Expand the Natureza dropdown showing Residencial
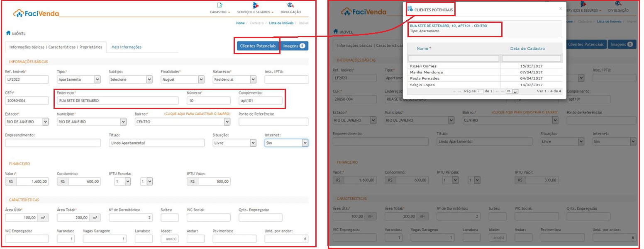The height and width of the screenshot is (249, 644). point(234,79)
